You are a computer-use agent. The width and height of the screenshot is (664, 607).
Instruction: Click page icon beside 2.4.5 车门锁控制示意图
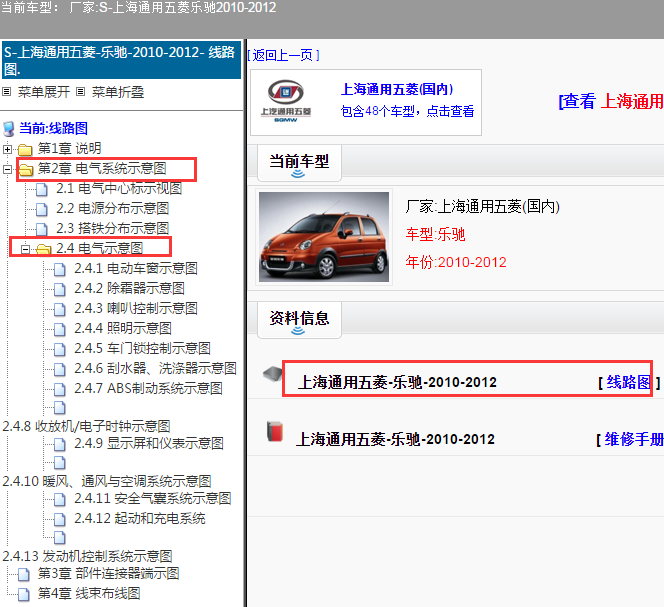(x=60, y=349)
